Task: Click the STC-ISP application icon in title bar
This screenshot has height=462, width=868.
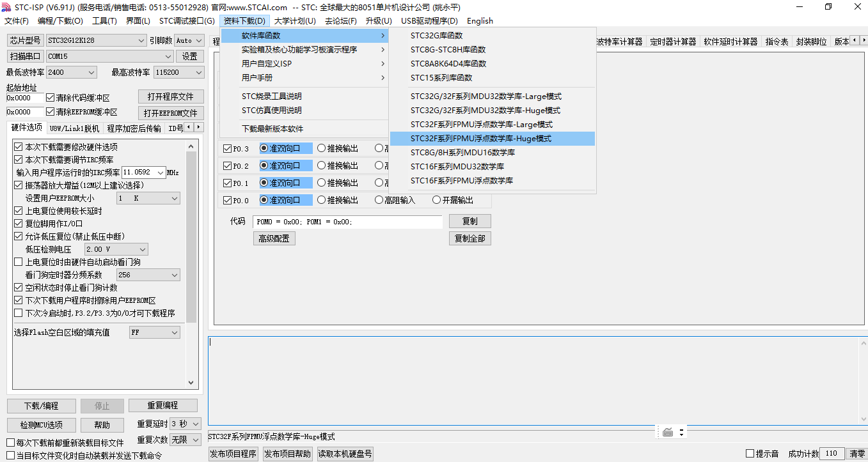Action: click(8, 7)
